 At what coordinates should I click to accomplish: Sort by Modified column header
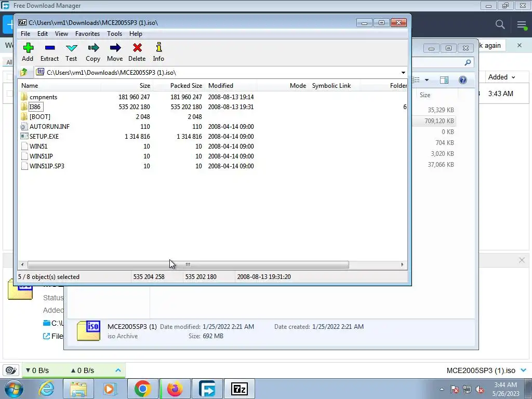click(231, 86)
